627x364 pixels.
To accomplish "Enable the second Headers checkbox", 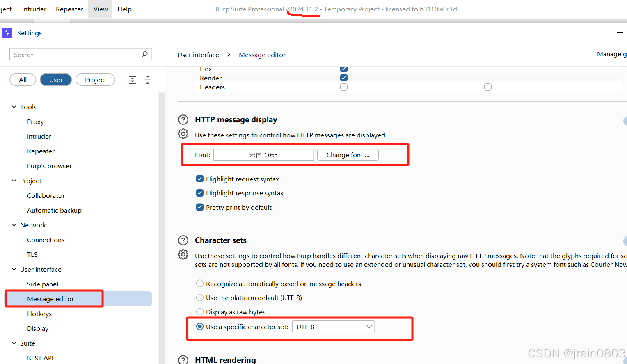I will tap(488, 87).
